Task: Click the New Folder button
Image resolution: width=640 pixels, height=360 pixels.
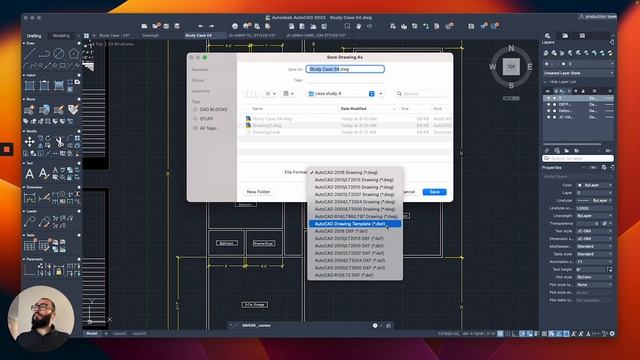Action: pos(258,192)
